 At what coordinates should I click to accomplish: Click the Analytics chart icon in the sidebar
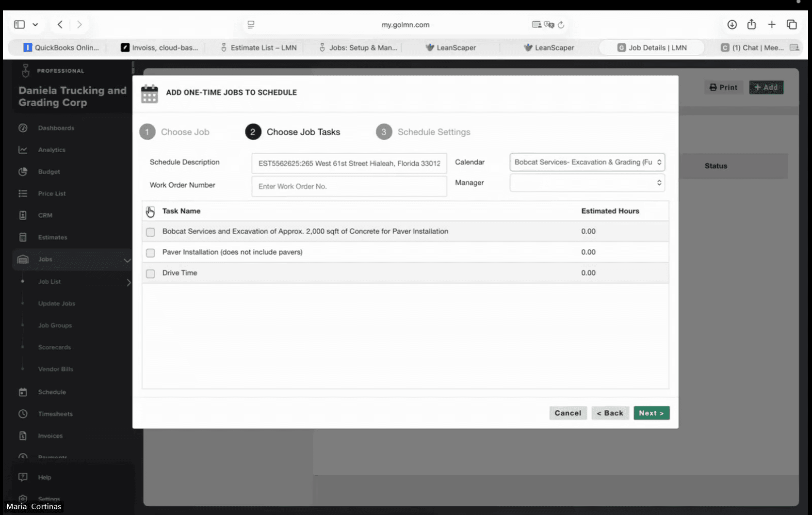click(x=23, y=150)
